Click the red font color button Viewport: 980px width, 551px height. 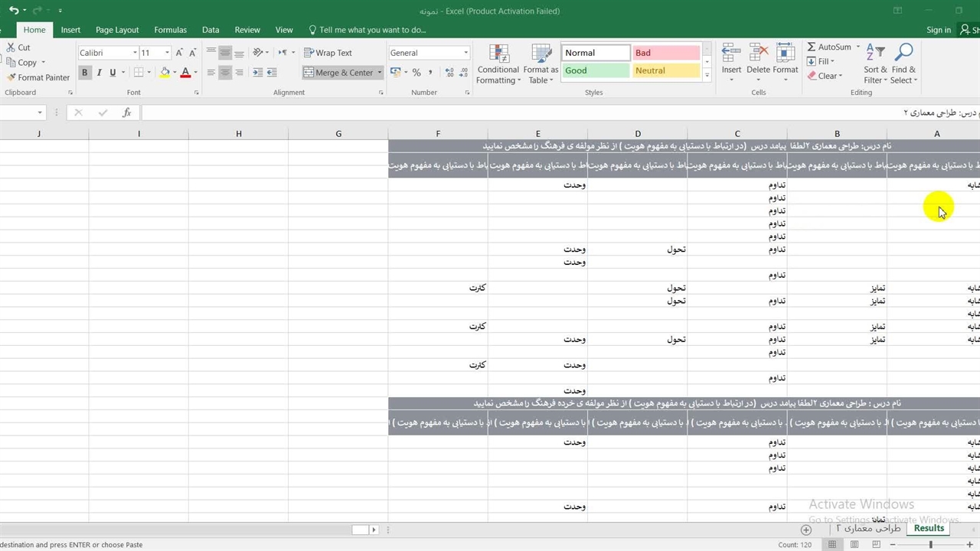tap(185, 73)
